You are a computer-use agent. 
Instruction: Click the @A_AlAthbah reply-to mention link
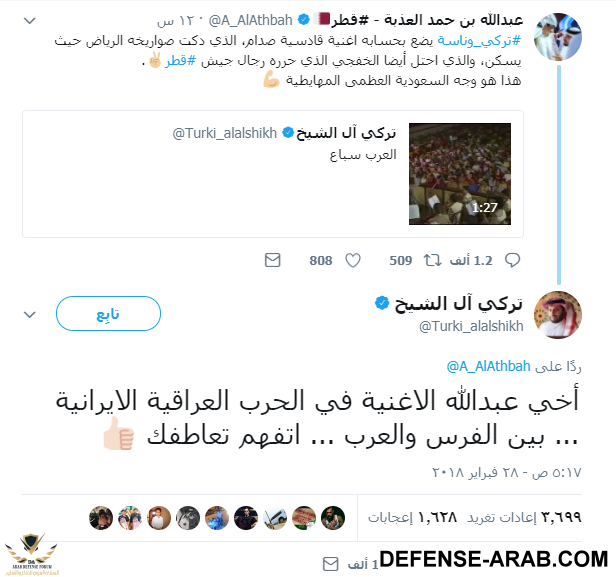[x=488, y=366]
